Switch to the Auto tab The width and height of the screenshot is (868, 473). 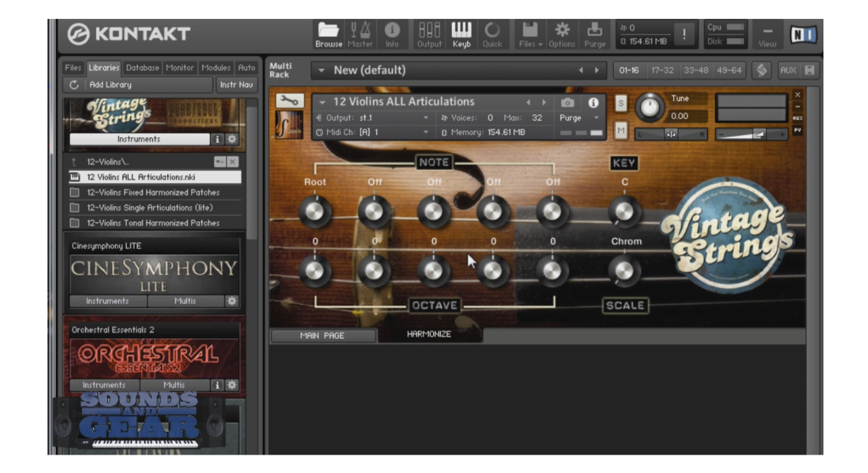click(247, 68)
